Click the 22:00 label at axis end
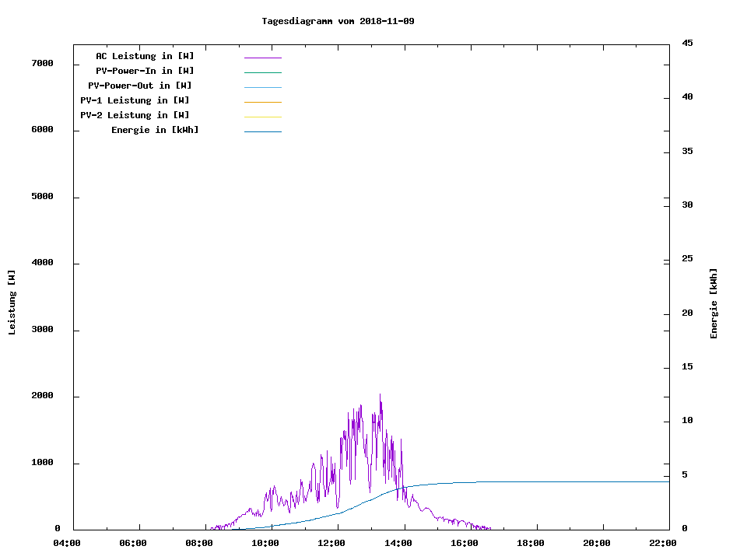Image resolution: width=747 pixels, height=560 pixels. 662,543
